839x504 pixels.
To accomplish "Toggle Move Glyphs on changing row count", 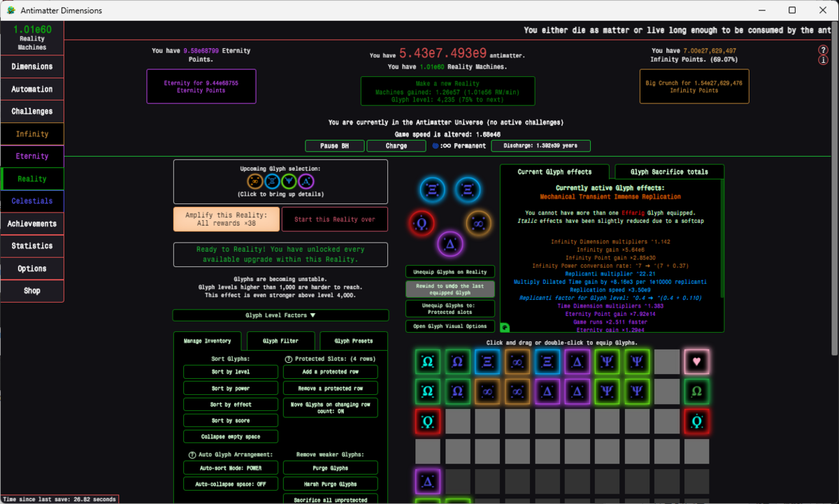I will [331, 408].
